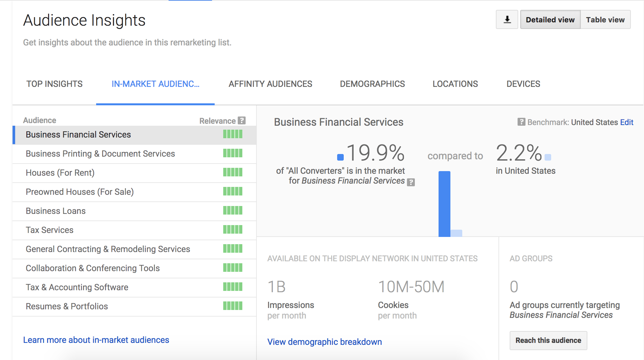Click the blue 19.9% legend square

pyautogui.click(x=340, y=157)
